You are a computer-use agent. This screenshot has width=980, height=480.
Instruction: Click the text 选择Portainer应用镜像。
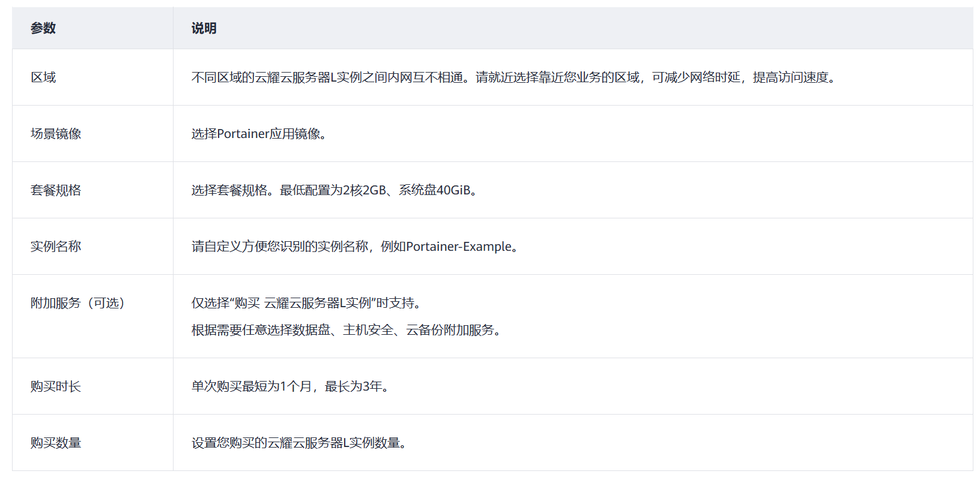(259, 134)
